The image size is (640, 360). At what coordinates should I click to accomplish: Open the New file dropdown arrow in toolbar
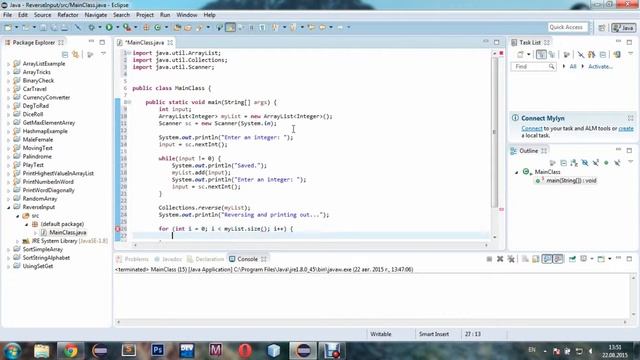16,27
